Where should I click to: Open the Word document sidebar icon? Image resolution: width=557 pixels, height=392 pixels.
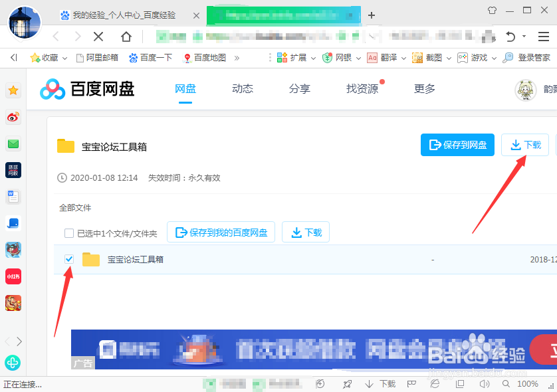[13, 197]
